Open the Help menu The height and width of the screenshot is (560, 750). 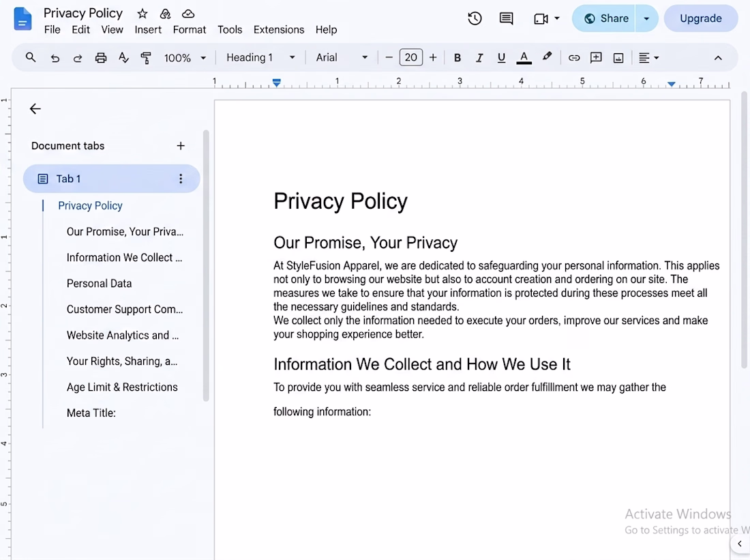click(x=326, y=30)
